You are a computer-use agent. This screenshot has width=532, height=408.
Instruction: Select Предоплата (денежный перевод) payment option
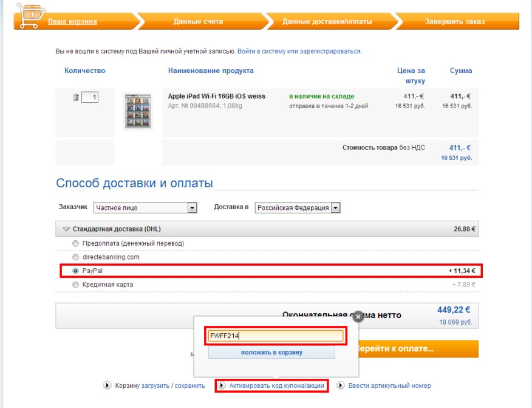[75, 243]
